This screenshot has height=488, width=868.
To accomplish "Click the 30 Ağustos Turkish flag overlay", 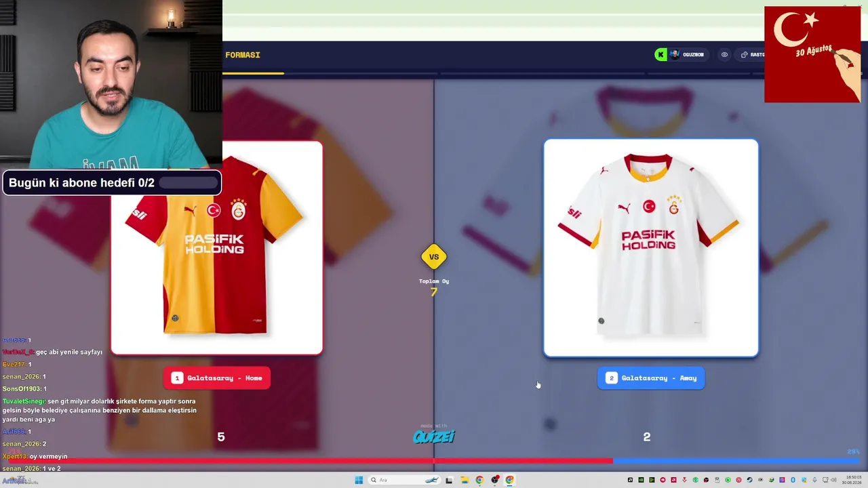I will tap(812, 54).
